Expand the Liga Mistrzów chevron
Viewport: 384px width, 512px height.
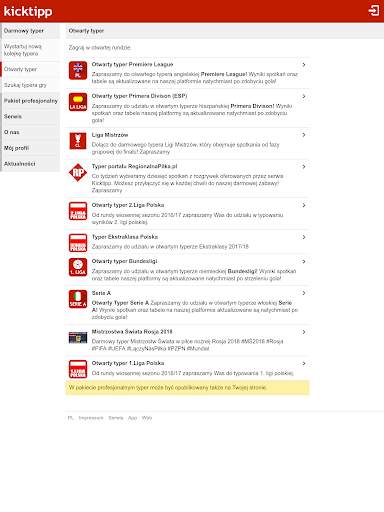click(x=304, y=135)
